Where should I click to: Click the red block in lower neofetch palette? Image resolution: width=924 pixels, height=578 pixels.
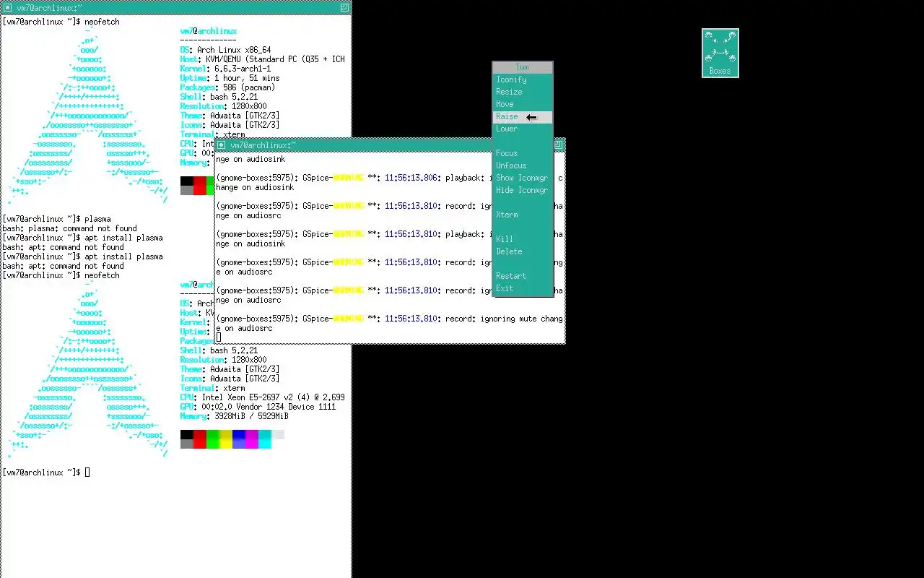[x=200, y=439]
